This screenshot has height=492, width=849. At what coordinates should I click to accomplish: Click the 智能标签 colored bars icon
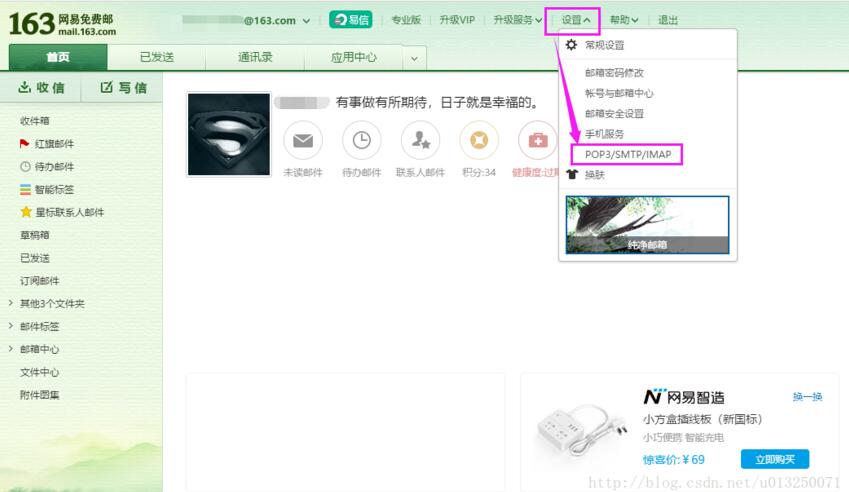coord(25,189)
